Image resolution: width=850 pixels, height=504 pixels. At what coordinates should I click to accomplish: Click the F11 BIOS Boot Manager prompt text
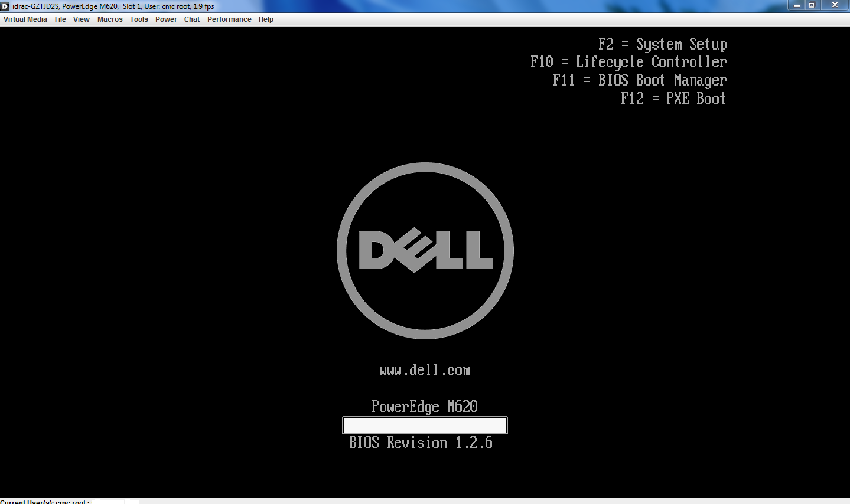639,80
